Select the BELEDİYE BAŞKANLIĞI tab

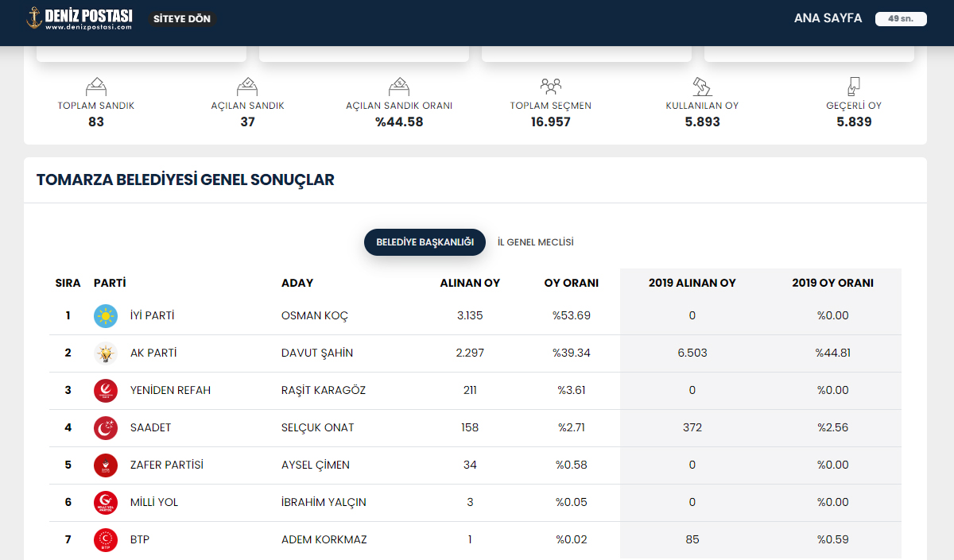pos(425,242)
